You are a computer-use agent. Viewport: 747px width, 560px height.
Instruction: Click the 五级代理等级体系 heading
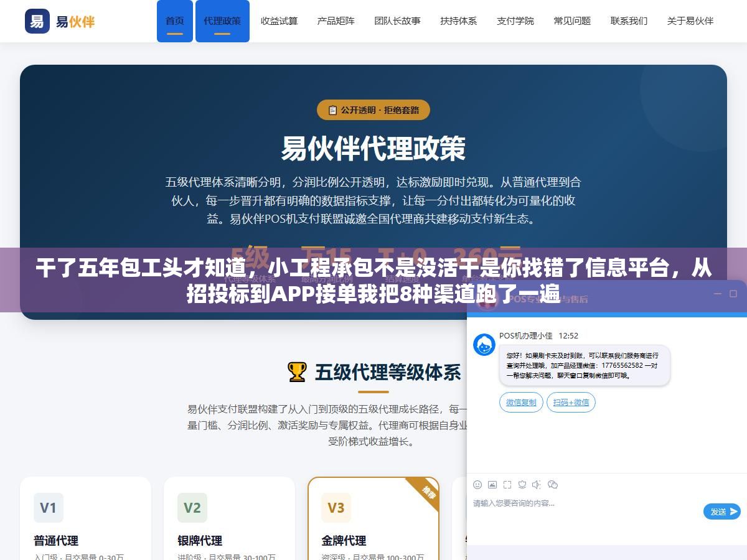[x=388, y=372]
